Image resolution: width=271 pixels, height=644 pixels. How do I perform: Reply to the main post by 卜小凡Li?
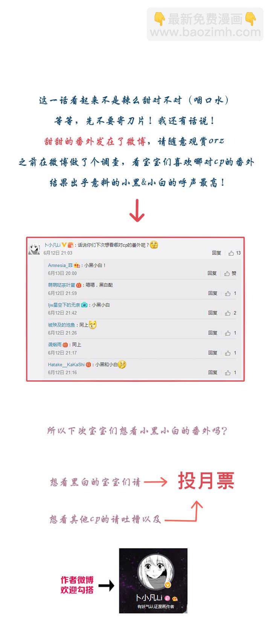[x=216, y=253]
